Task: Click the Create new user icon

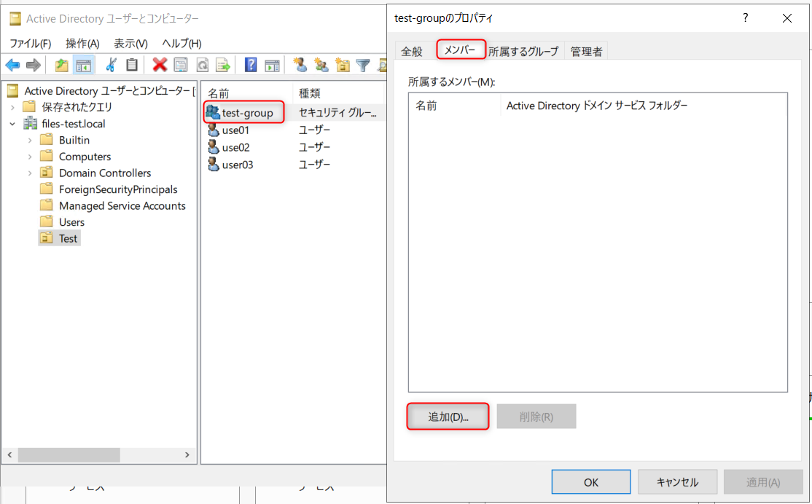Action: (x=300, y=65)
